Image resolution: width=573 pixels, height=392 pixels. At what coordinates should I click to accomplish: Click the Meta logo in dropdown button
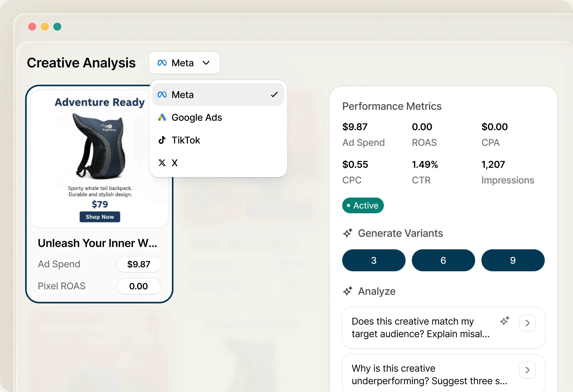162,63
